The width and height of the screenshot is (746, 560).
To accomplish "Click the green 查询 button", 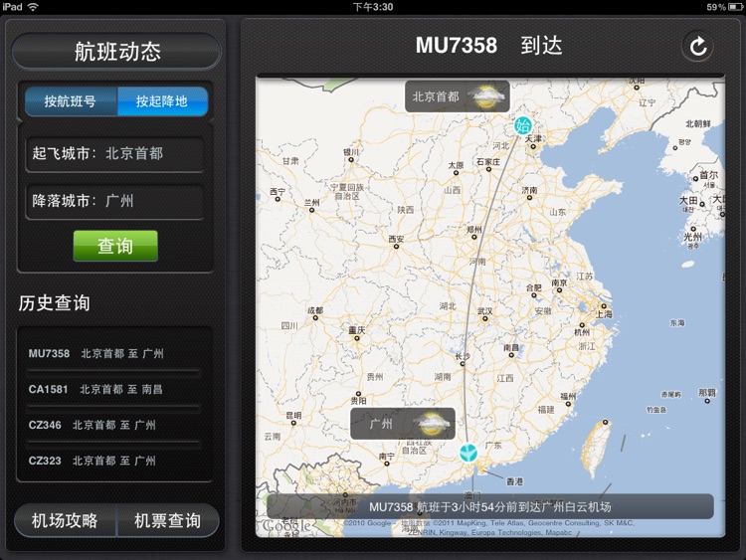I will tap(115, 246).
